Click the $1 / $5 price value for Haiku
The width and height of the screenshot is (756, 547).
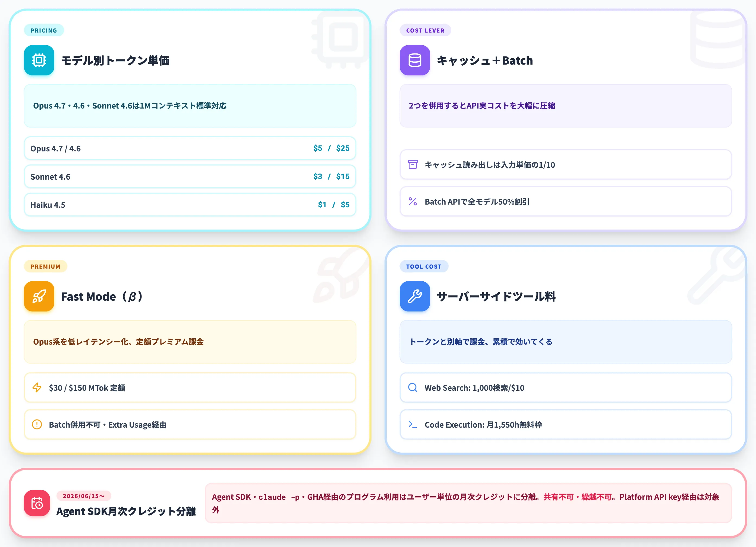point(334,205)
